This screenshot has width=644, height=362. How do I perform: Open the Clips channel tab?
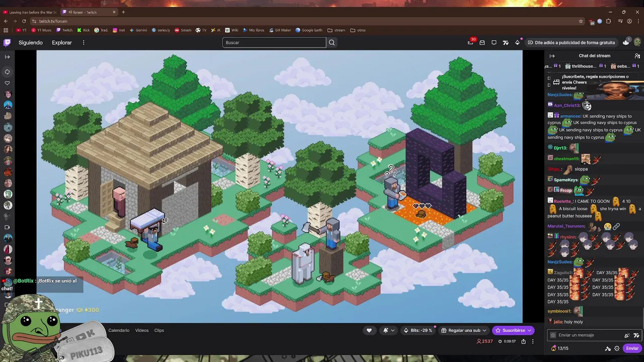point(159,330)
